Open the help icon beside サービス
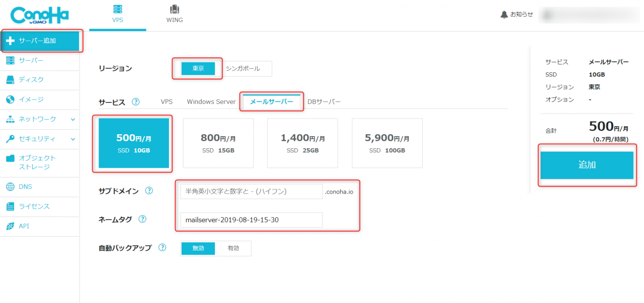The height and width of the screenshot is (303, 644). point(136,102)
